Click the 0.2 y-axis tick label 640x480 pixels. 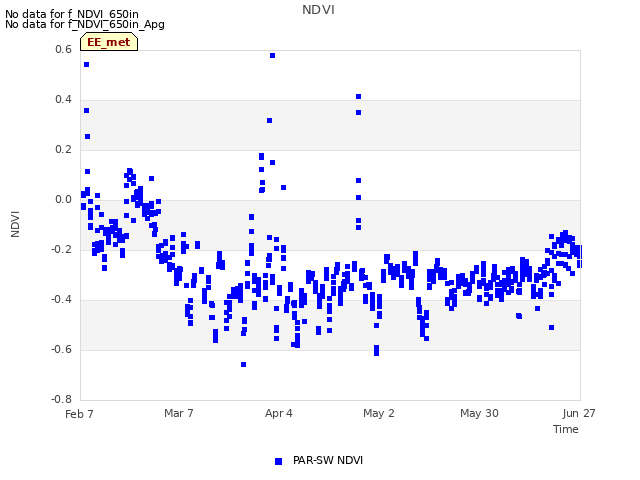point(63,149)
